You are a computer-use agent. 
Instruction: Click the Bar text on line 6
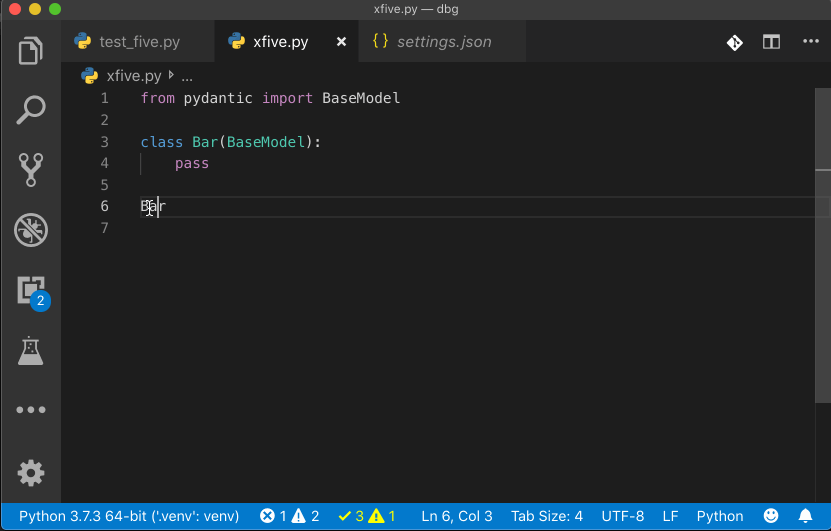(153, 206)
